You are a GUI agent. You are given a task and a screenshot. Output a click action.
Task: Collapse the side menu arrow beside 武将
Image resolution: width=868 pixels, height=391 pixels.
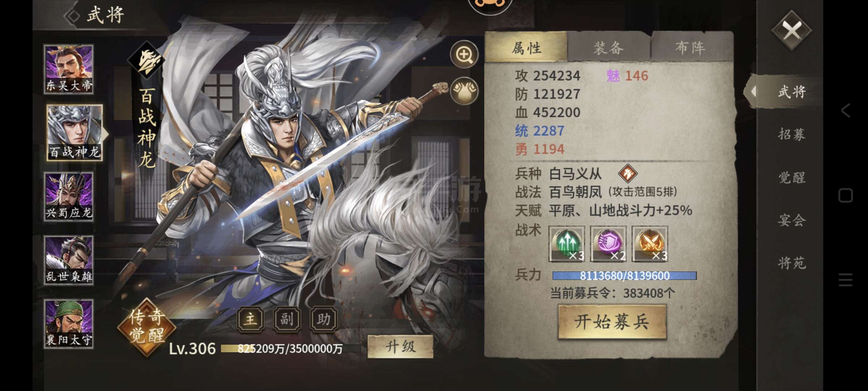click(754, 92)
